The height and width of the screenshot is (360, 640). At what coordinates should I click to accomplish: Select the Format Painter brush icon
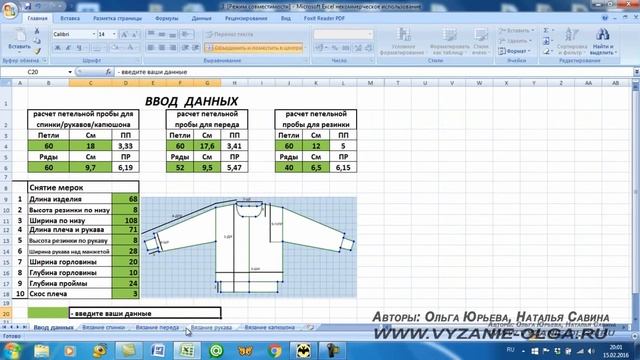(x=37, y=51)
